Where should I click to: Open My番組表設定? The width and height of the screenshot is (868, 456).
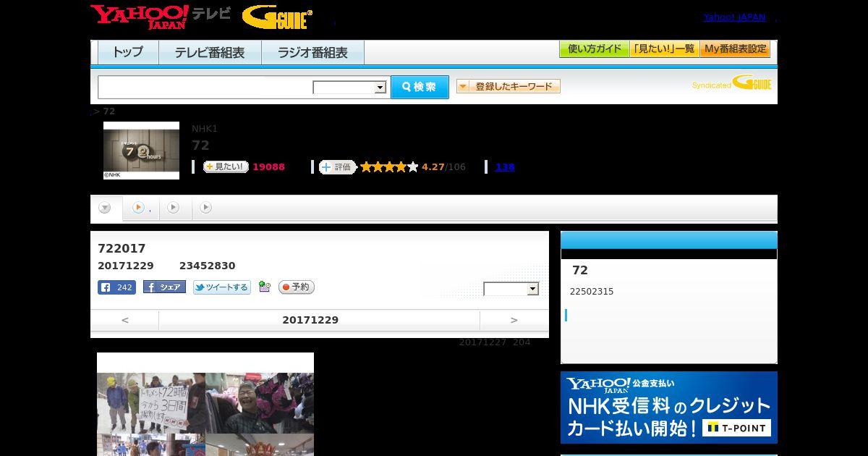point(735,49)
